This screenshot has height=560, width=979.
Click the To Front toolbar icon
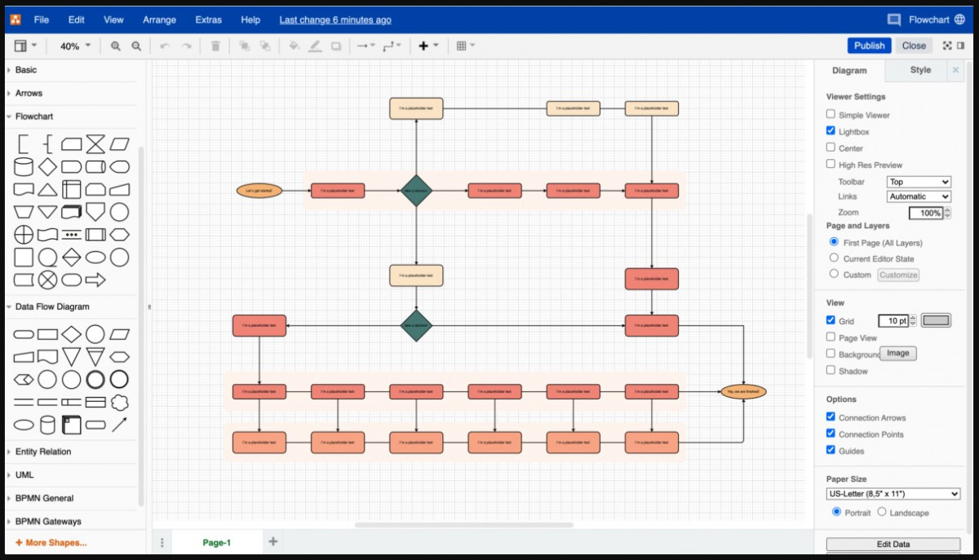click(x=244, y=46)
